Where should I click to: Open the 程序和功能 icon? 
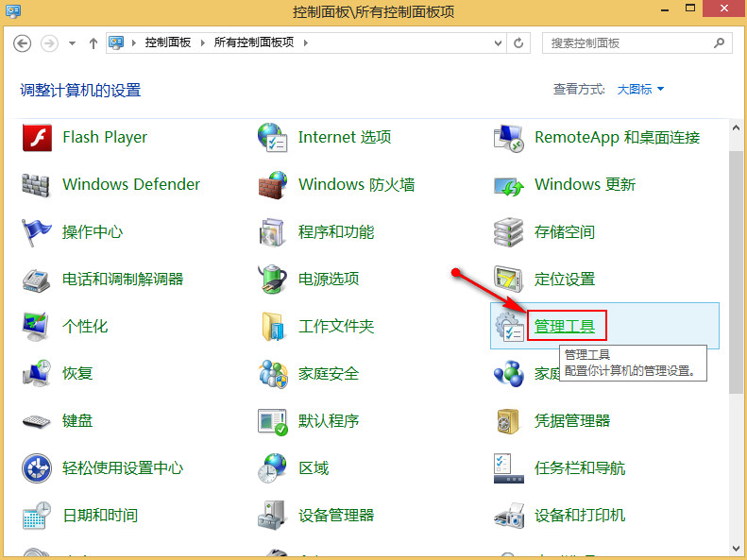tap(273, 232)
